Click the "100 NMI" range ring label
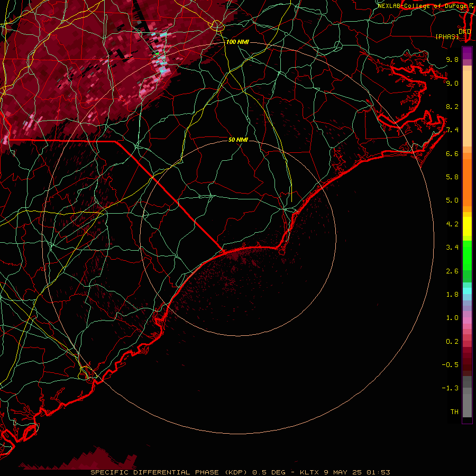The height and width of the screenshot is (476, 476). coord(237,42)
